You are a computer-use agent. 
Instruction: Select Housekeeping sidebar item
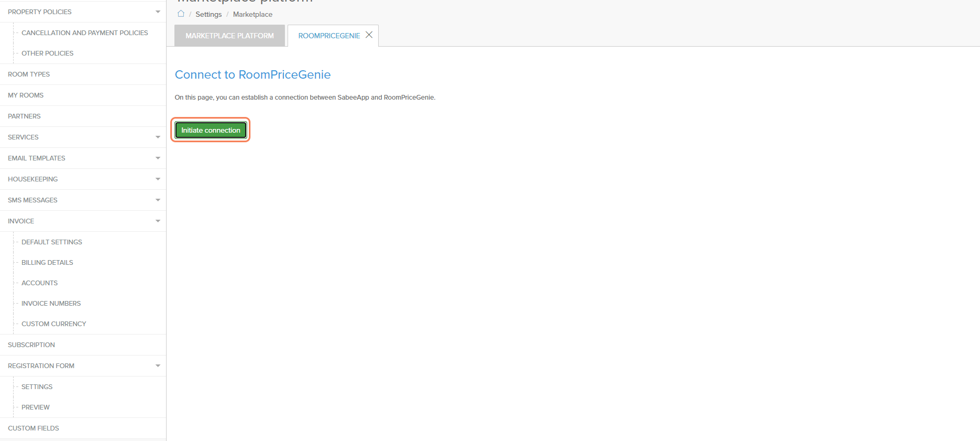coord(33,179)
